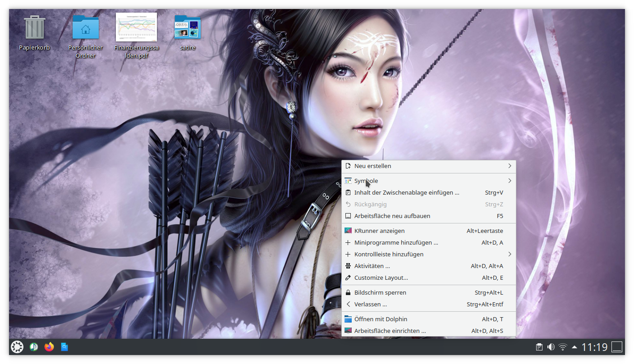This screenshot has width=634, height=364.
Task: Click the plus icon beside Miniprogramme hinzufügen
Action: pos(348,242)
